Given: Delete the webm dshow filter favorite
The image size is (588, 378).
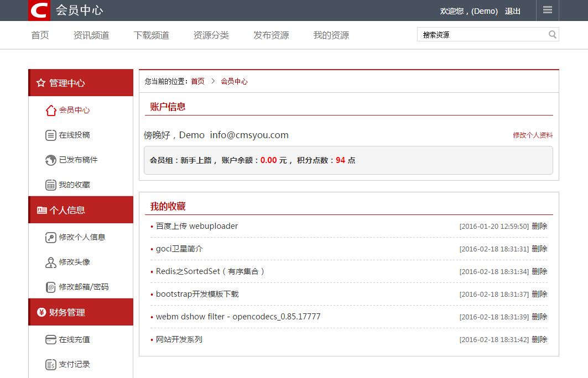Looking at the screenshot, I should pos(540,317).
